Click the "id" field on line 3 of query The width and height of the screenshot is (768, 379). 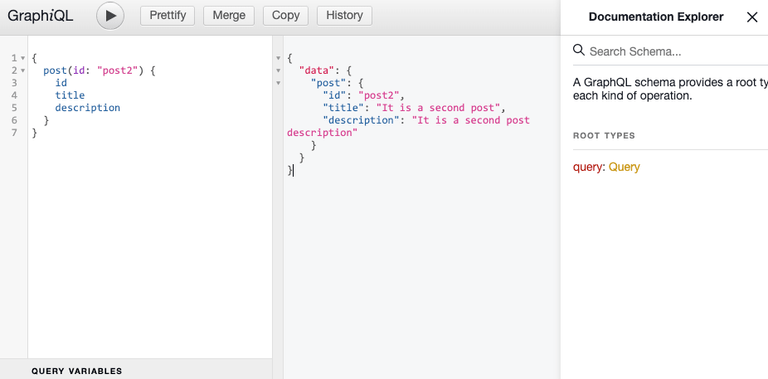(x=61, y=83)
